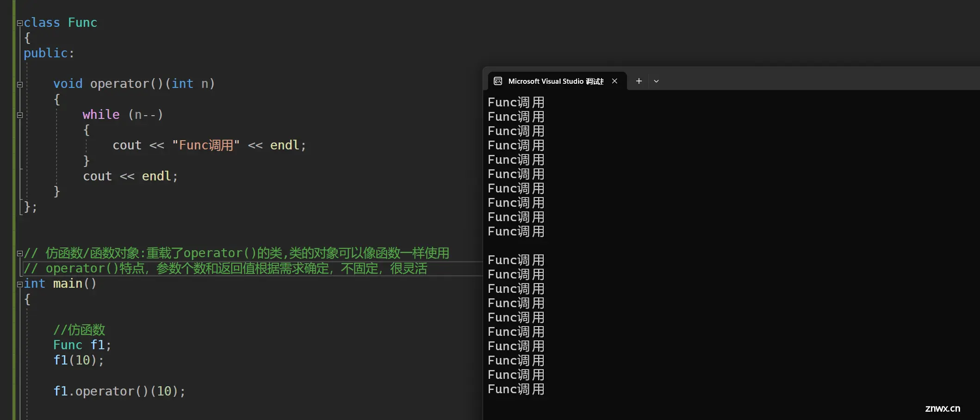
Task: Click the 'class Func' declaration text
Action: pos(61,23)
